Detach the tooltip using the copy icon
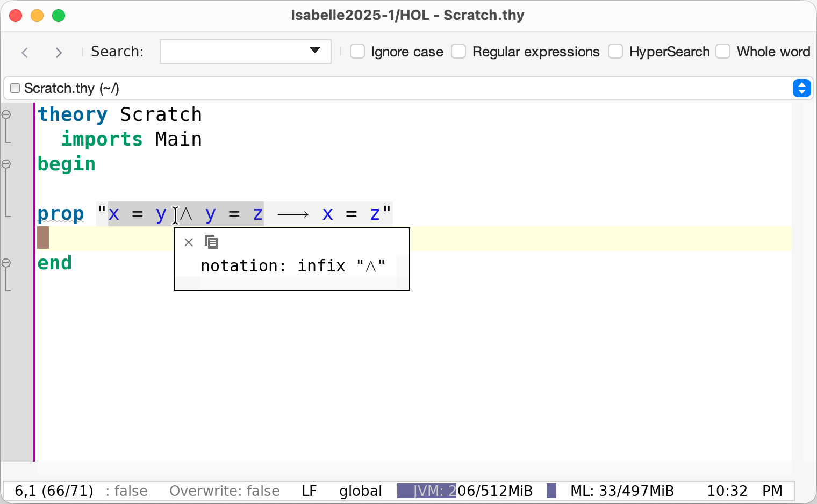Viewport: 817px width, 504px height. (211, 242)
